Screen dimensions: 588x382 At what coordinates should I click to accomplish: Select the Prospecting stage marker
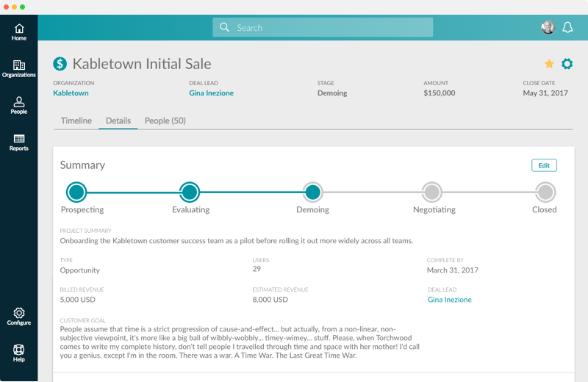(76, 192)
